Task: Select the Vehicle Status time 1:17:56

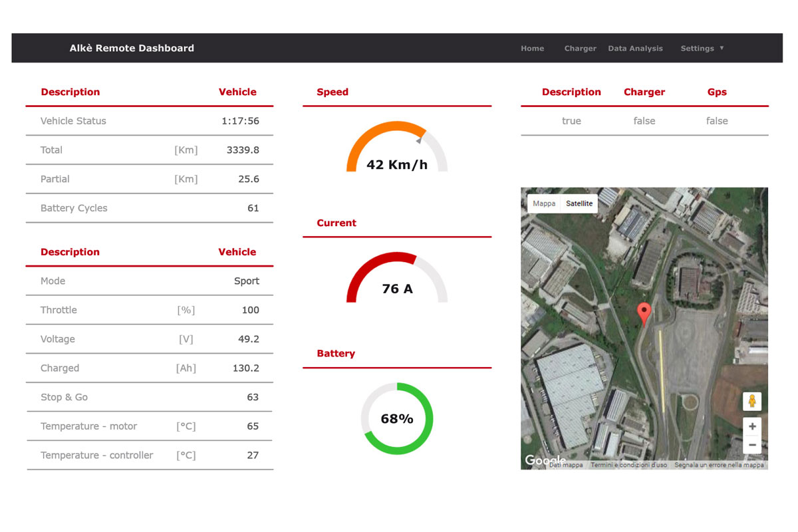Action: 240,121
